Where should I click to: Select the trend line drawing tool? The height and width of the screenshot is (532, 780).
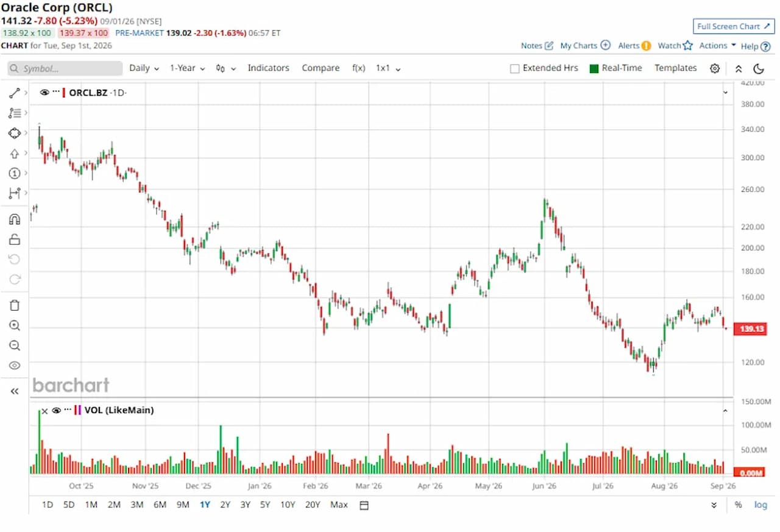point(15,93)
